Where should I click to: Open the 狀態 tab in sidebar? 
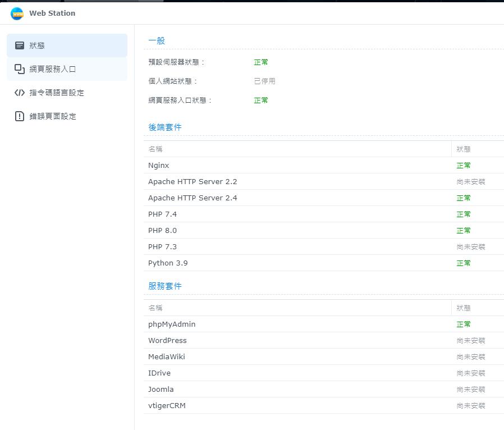tap(67, 45)
